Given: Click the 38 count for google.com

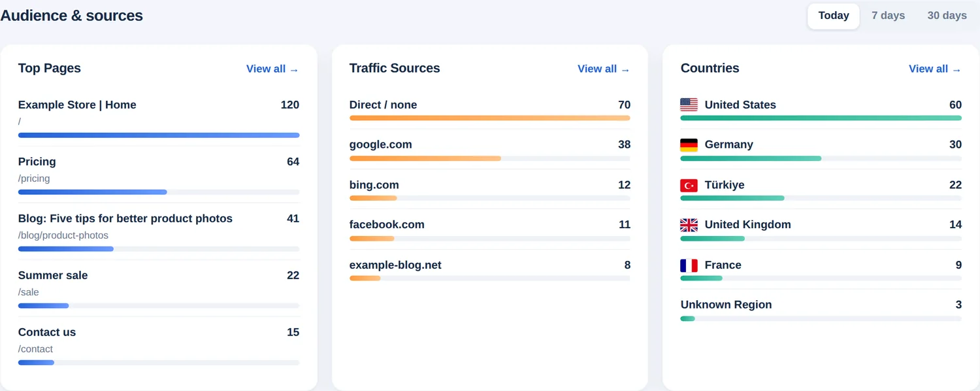Looking at the screenshot, I should pos(625,144).
